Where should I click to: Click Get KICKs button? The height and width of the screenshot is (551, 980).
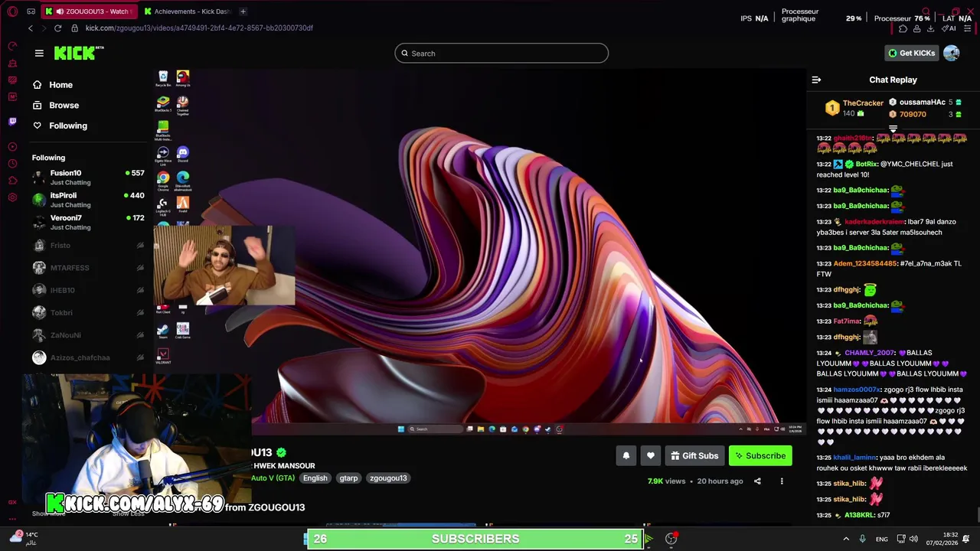(x=911, y=53)
